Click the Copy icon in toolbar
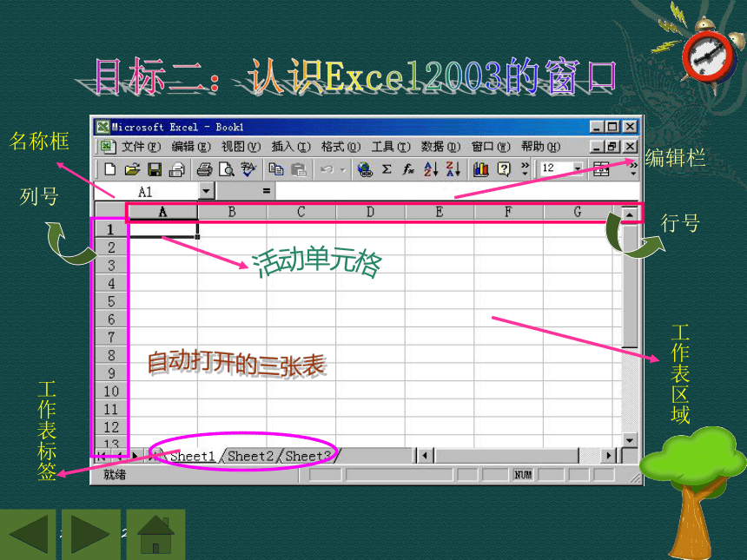This screenshot has height=560, width=747. 276,169
